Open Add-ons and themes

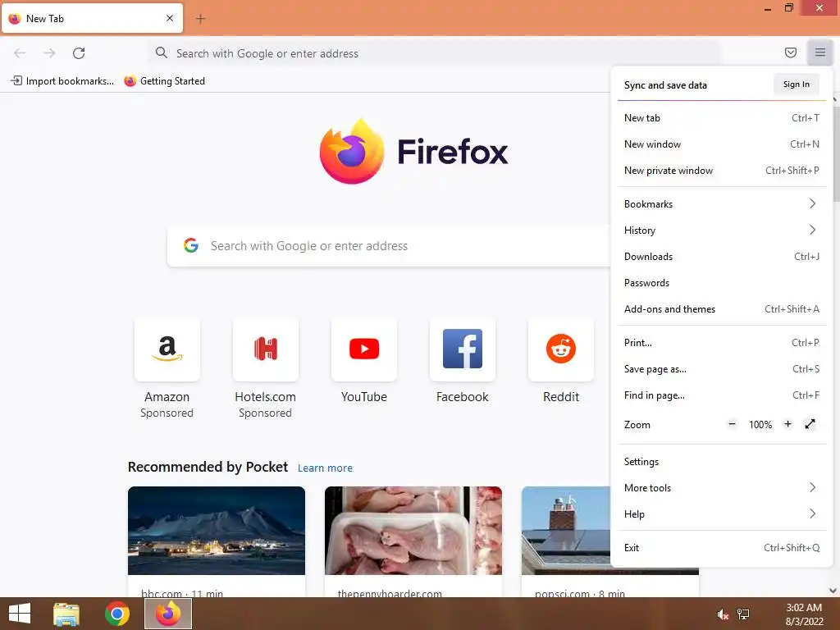point(721,309)
